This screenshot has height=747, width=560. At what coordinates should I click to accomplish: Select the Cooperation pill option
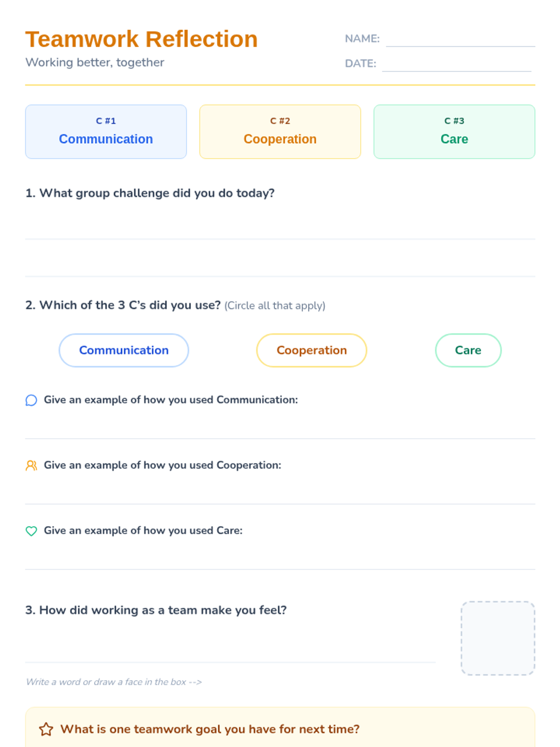[312, 350]
